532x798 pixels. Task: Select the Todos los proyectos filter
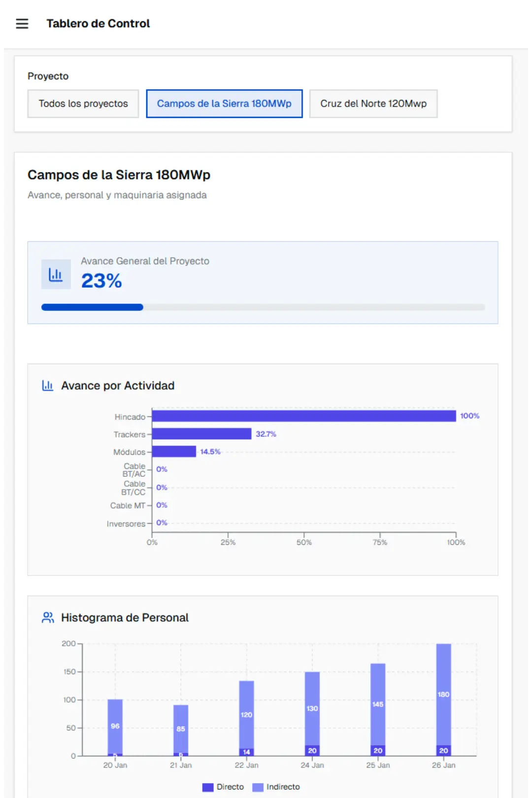[x=83, y=103]
